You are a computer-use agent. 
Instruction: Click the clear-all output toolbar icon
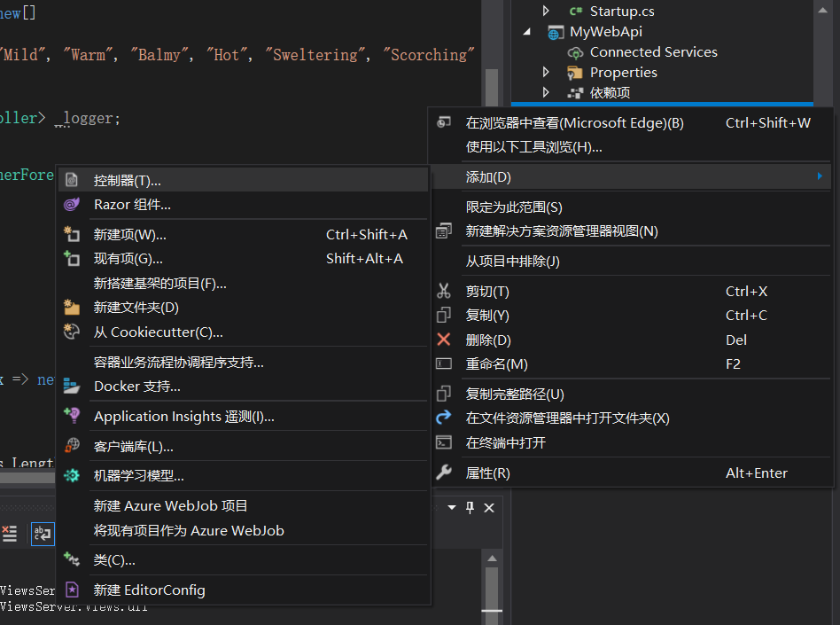point(10,534)
